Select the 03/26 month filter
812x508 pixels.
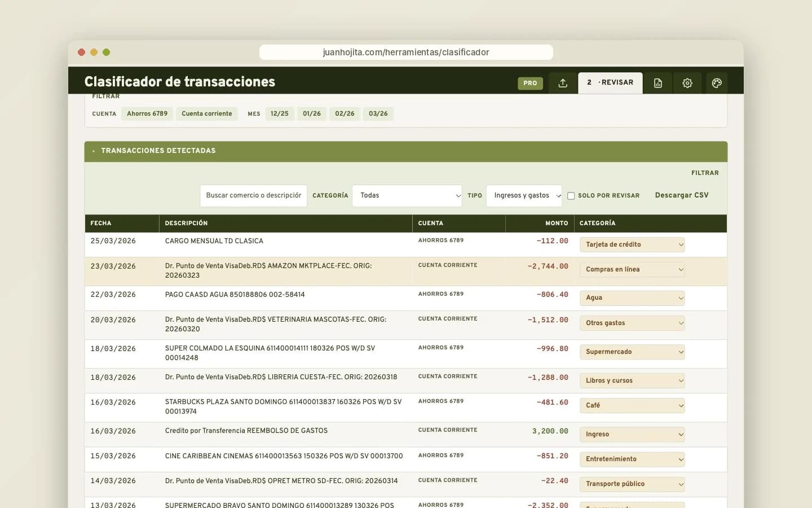click(x=378, y=113)
